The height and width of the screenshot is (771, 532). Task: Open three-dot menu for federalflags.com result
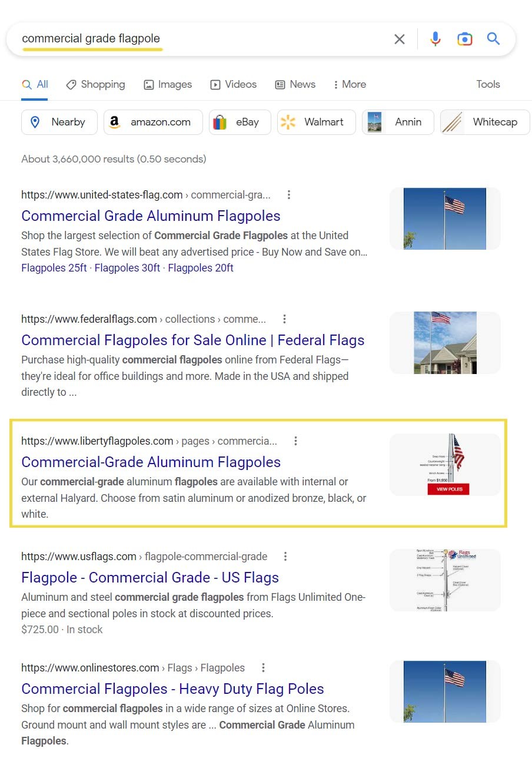[x=284, y=319]
